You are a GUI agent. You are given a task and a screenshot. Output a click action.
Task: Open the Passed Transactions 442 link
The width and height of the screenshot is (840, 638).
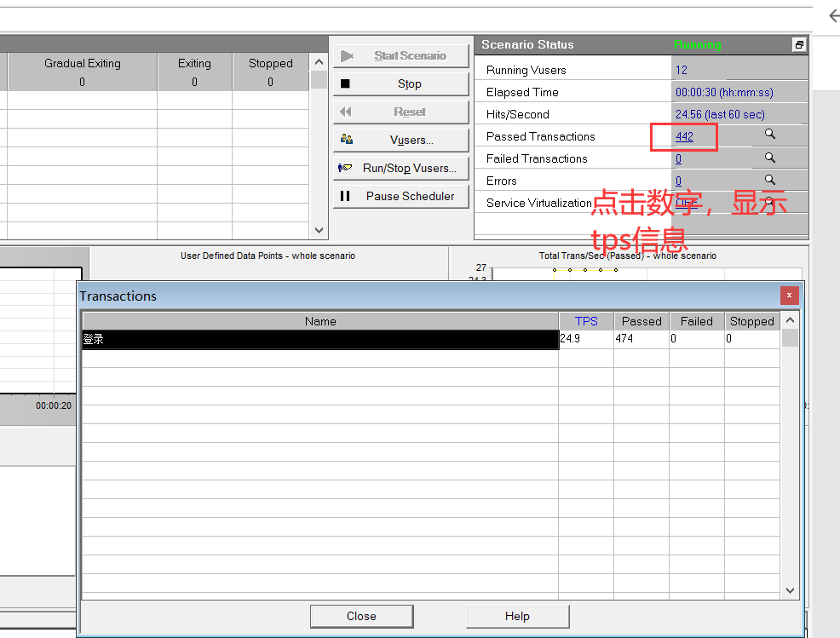pyautogui.click(x=684, y=136)
